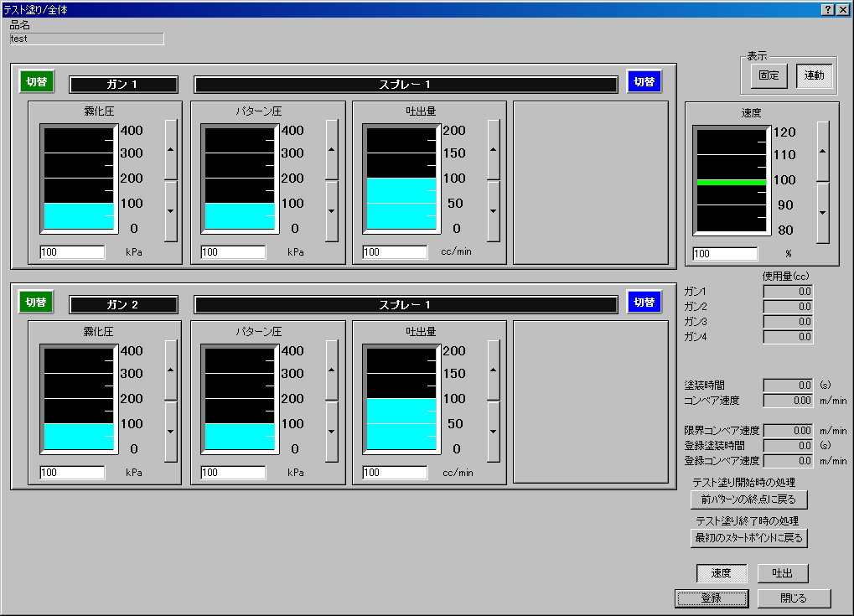
Task: Select 連動 display mode
Action: point(814,75)
